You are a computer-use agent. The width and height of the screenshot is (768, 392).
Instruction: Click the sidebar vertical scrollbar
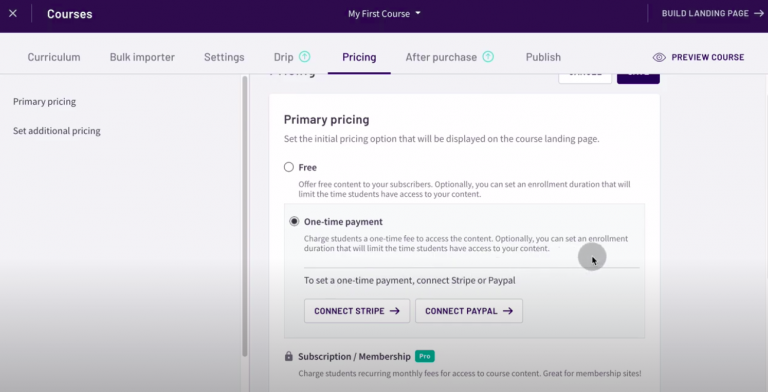pos(245,216)
